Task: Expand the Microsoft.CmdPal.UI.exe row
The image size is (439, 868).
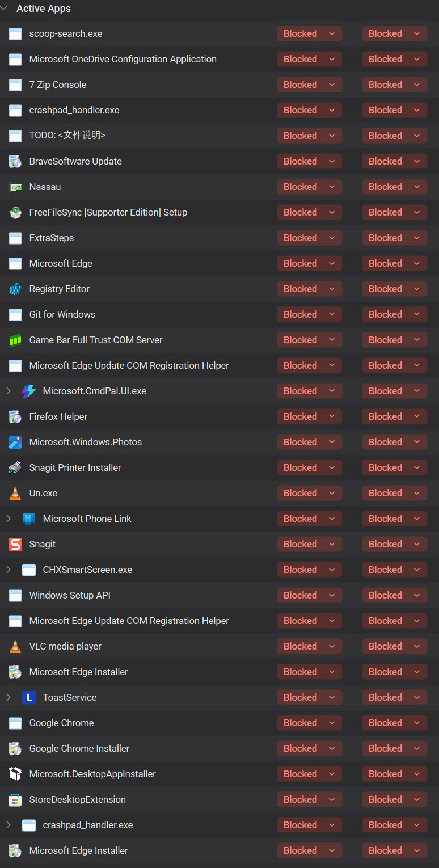Action: click(9, 391)
